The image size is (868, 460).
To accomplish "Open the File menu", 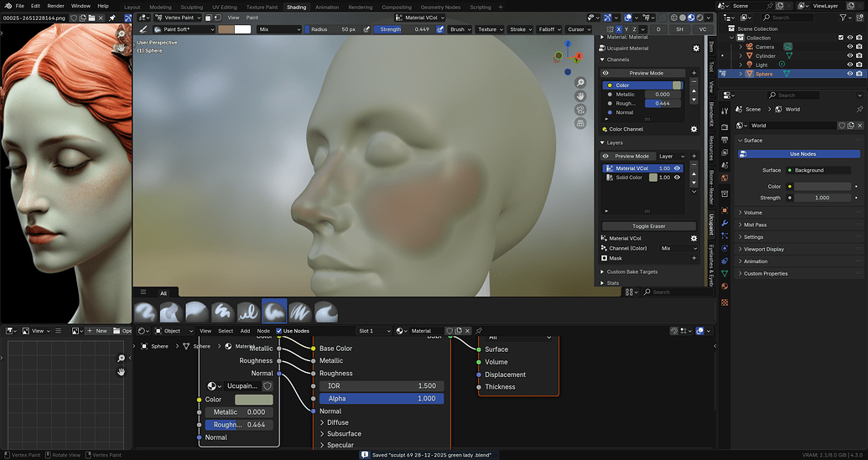I will click(19, 6).
